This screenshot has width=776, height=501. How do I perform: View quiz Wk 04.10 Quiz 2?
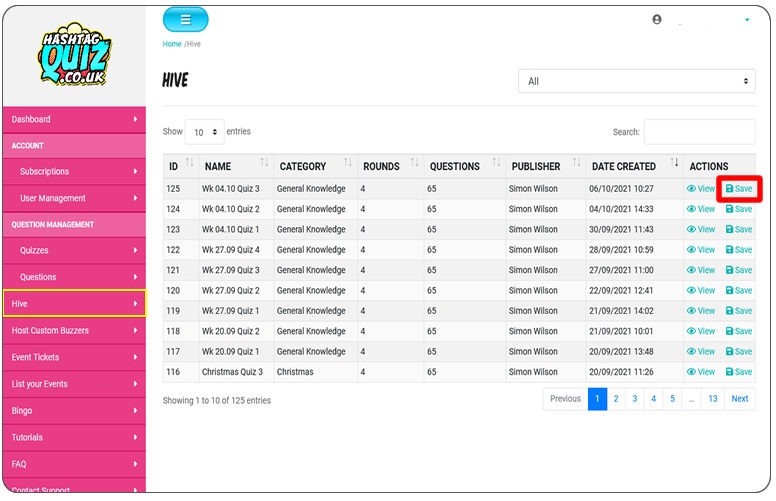[x=701, y=209]
